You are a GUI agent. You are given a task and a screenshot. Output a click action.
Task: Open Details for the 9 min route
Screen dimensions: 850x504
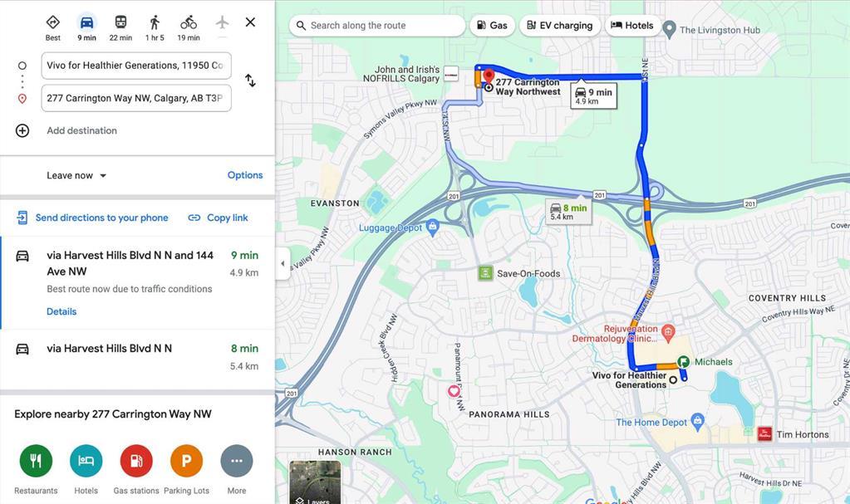[x=61, y=311]
